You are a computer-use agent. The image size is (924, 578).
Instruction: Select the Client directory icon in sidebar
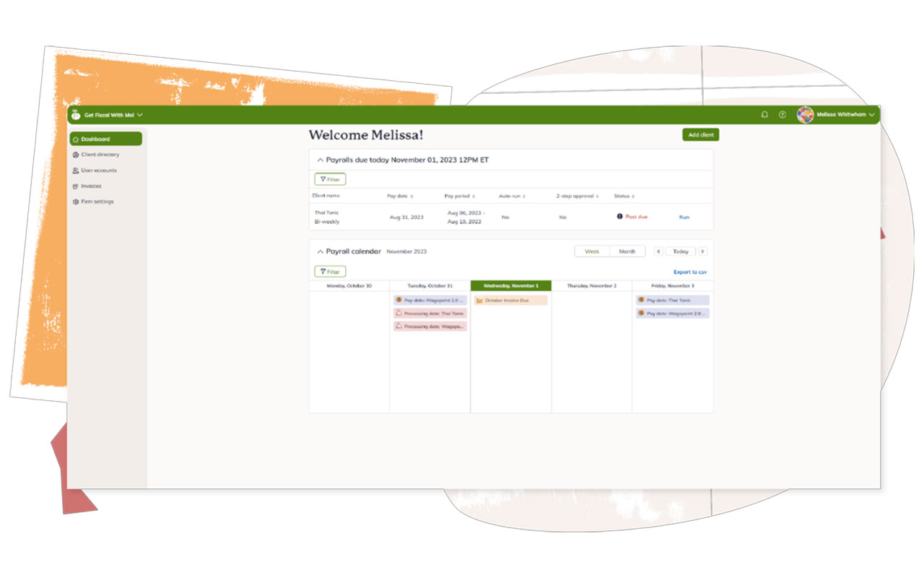[77, 155]
